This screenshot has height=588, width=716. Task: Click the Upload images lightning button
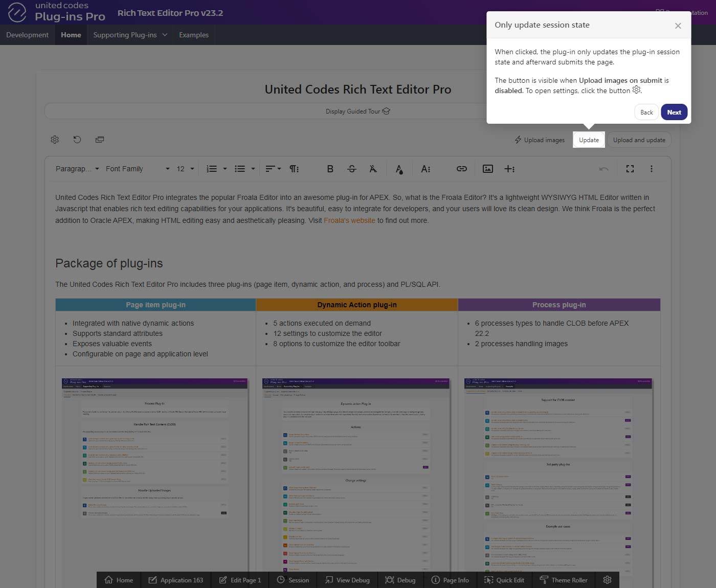pos(540,140)
